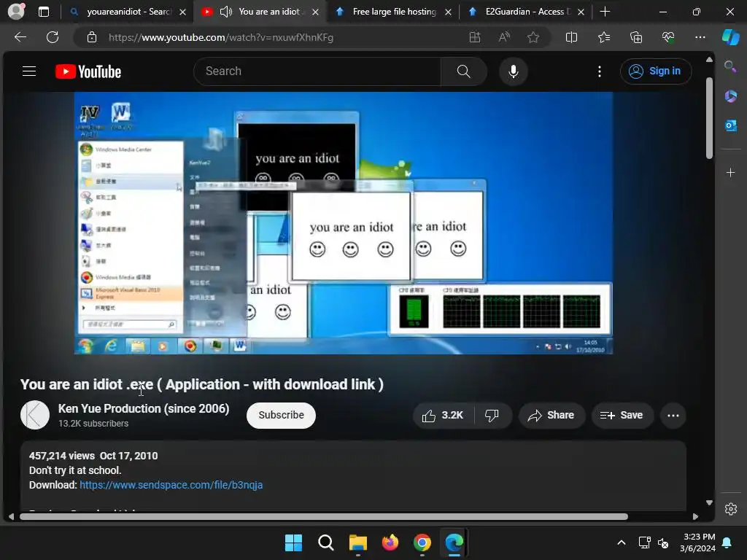Open YouTube settings three-dot menu
The image size is (747, 560).
[x=600, y=71]
